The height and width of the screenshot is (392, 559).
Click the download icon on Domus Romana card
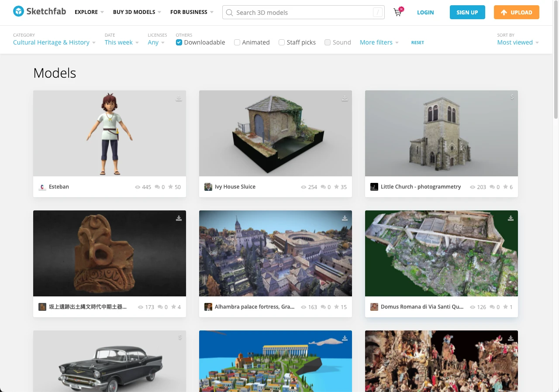coord(511,218)
